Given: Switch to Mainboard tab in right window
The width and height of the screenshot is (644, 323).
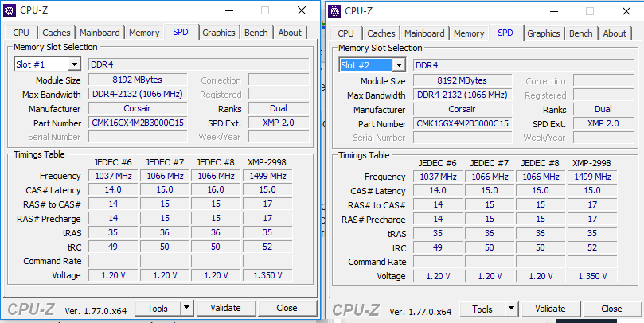Looking at the screenshot, I should pyautogui.click(x=424, y=33).
